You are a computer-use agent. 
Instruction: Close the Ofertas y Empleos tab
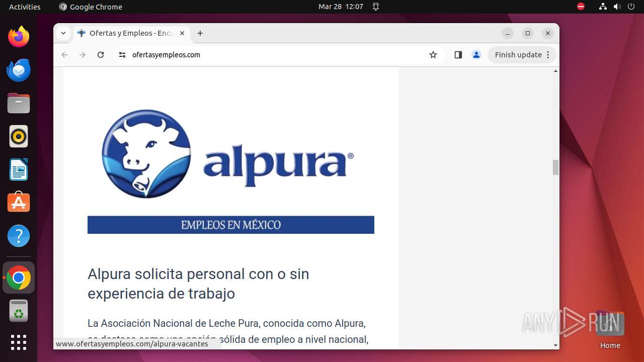182,33
